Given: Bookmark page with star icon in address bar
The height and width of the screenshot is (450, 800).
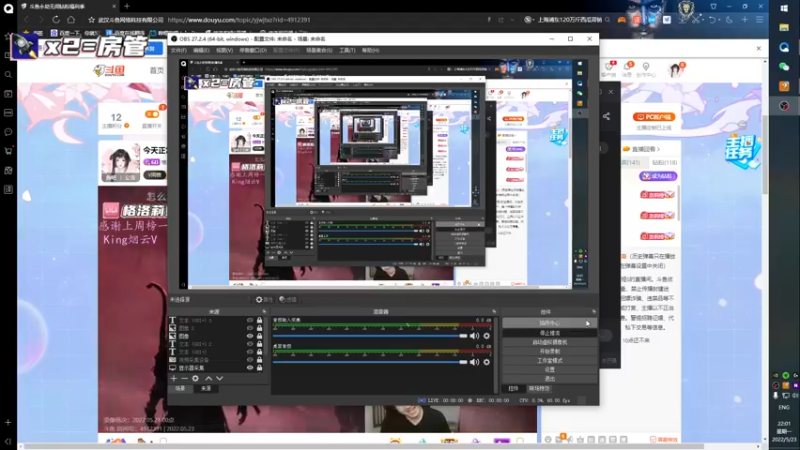Looking at the screenshot, I should click(x=91, y=20).
